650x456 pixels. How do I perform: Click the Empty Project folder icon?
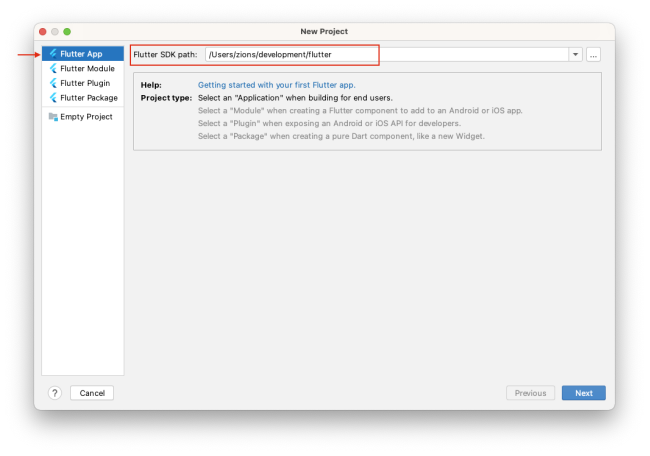pos(53,117)
